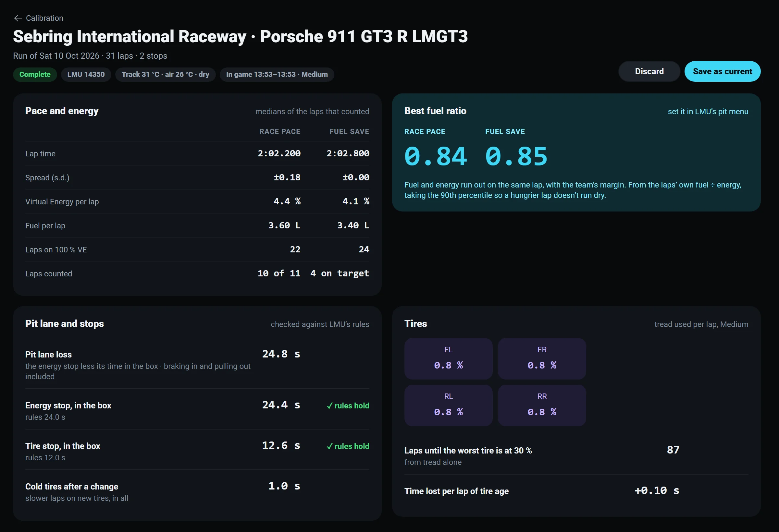Click the Laps on 100 % VE value 22
Image resolution: width=779 pixels, height=532 pixels.
pos(295,249)
